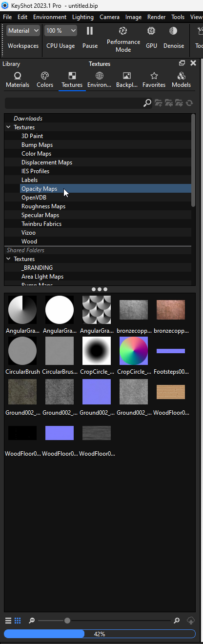Click the refresh icon beside the search field
Image resolution: width=203 pixels, height=644 pixels.
(189, 103)
